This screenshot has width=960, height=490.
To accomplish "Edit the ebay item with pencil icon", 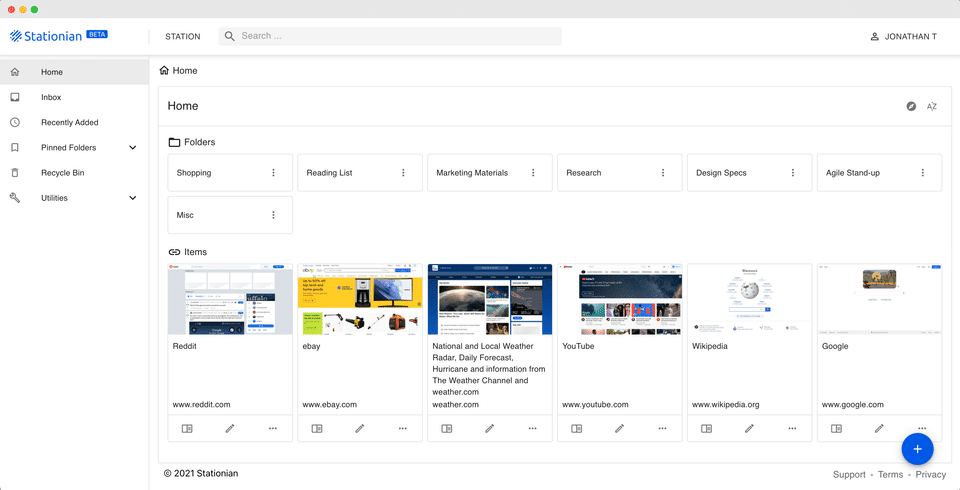I will (x=359, y=429).
